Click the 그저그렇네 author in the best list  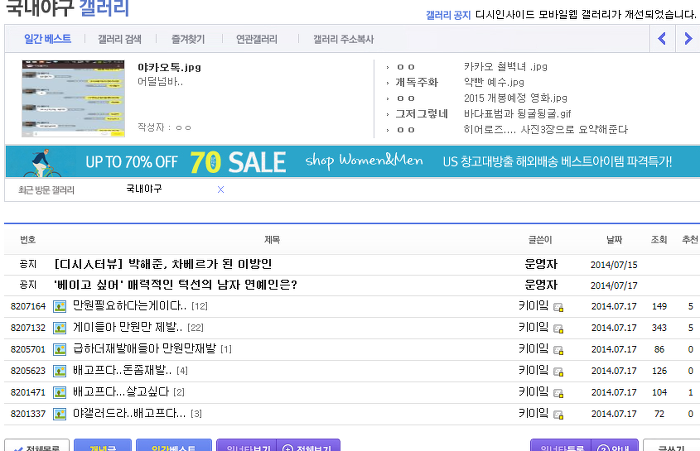pos(421,113)
